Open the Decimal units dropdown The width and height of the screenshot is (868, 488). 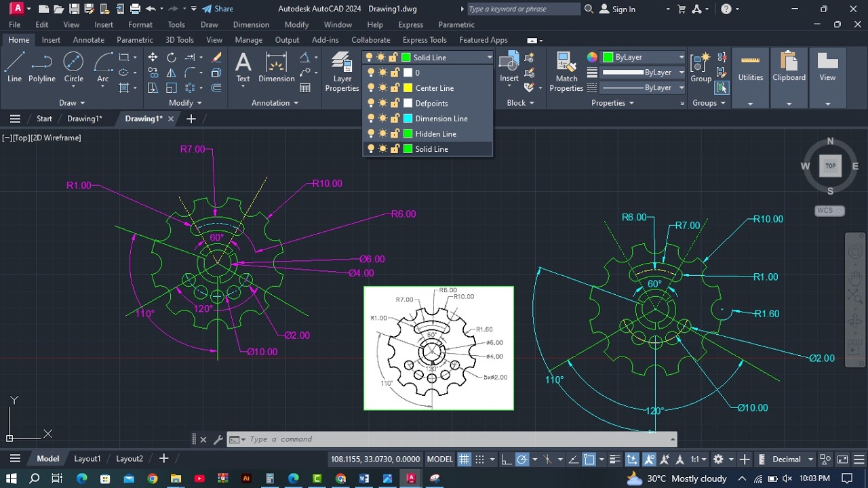point(791,459)
